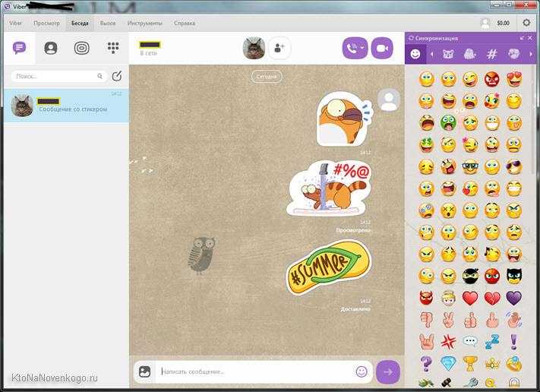
Task: Open the Просмотр menu
Action: point(46,23)
